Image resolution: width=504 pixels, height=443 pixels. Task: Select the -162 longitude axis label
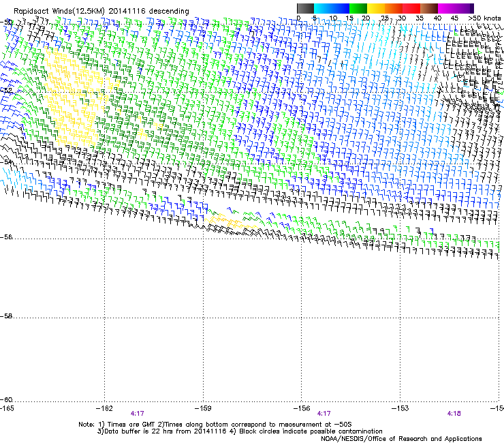(104, 408)
